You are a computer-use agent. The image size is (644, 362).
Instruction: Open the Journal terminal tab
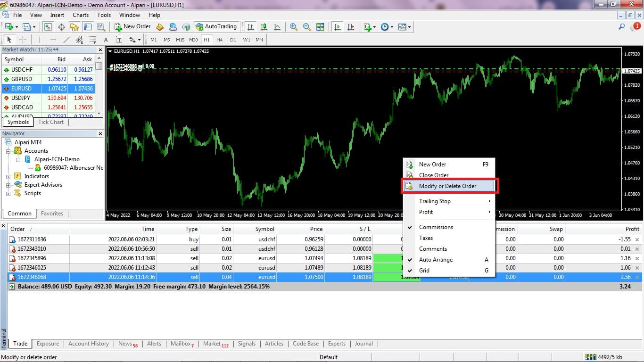point(363,344)
